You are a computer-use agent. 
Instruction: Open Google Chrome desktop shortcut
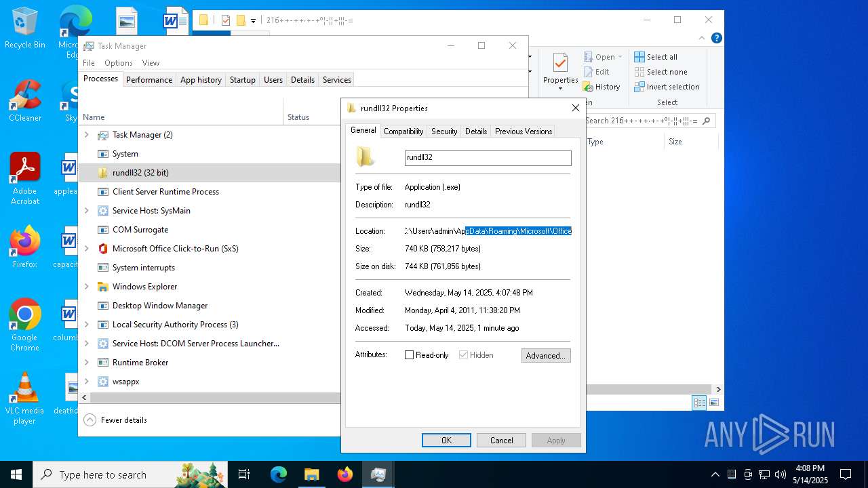pos(24,325)
